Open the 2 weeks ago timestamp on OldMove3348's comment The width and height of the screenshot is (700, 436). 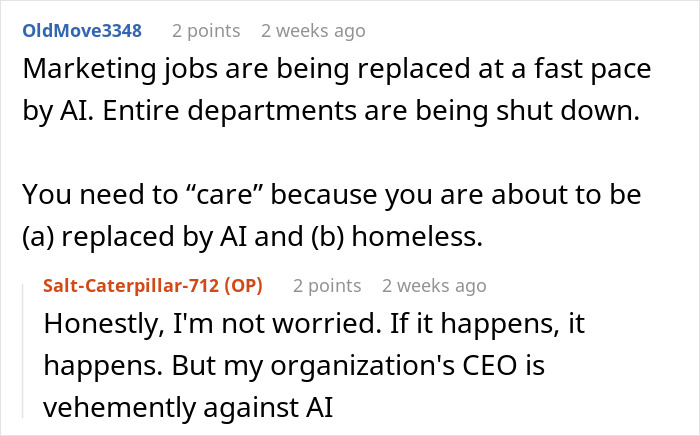[313, 31]
